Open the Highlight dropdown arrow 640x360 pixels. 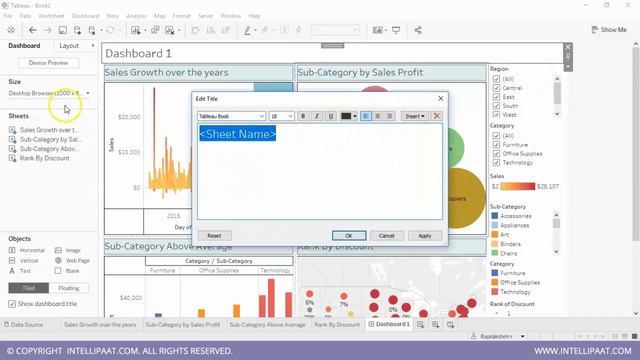pyautogui.click(x=256, y=30)
